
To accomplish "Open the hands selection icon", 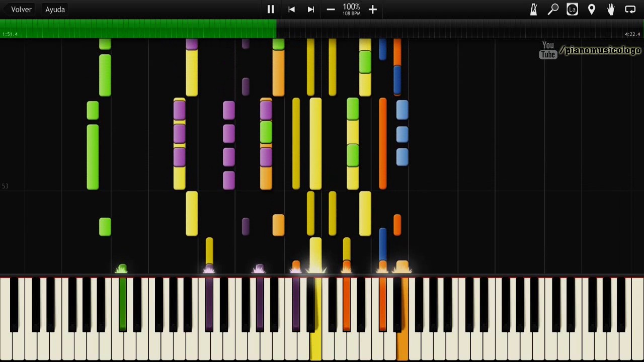I will pos(611,9).
